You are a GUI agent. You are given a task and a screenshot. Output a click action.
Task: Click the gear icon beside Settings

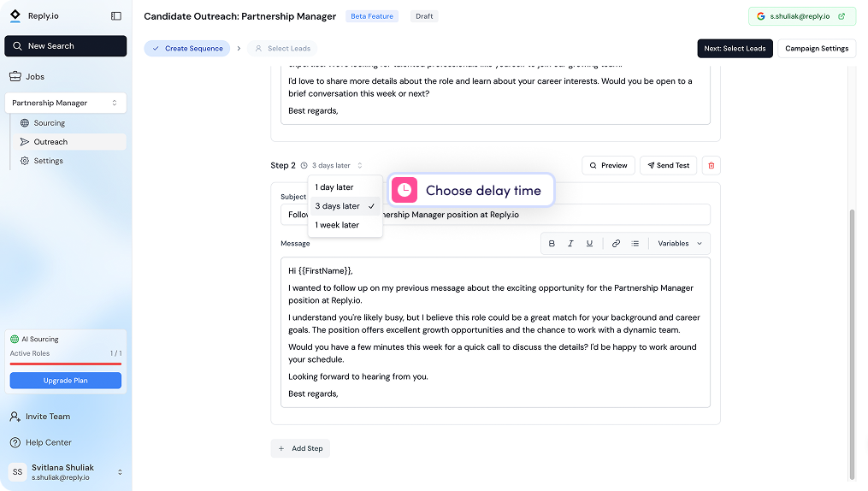[24, 161]
